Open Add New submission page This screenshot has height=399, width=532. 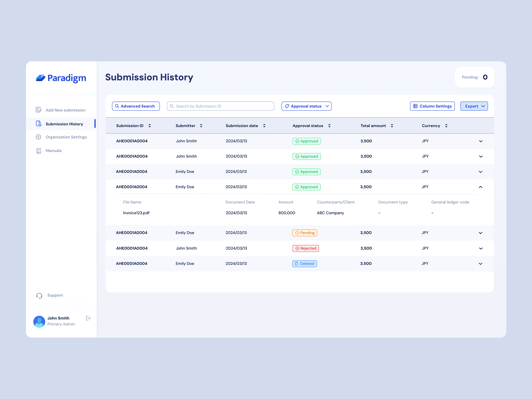point(61,110)
